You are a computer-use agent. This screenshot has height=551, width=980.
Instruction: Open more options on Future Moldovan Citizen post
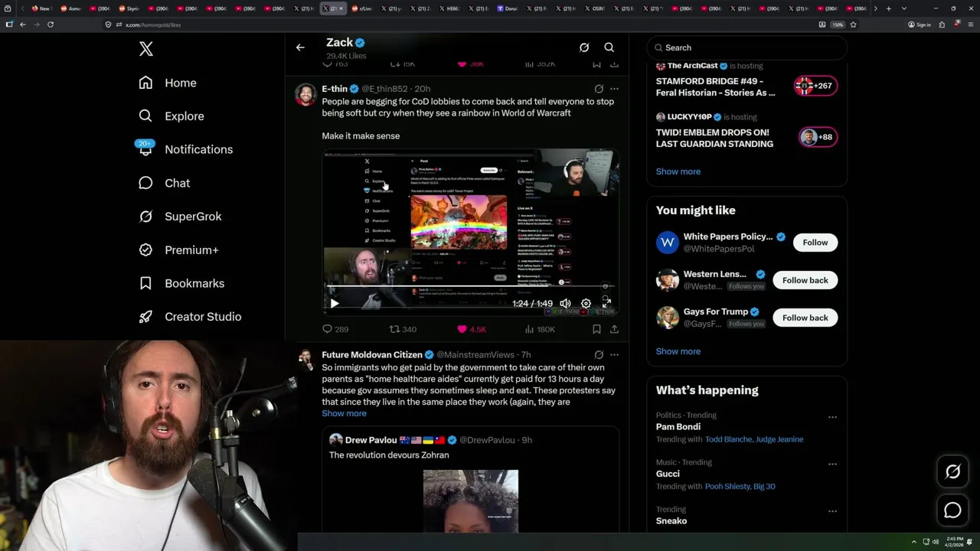(x=614, y=355)
